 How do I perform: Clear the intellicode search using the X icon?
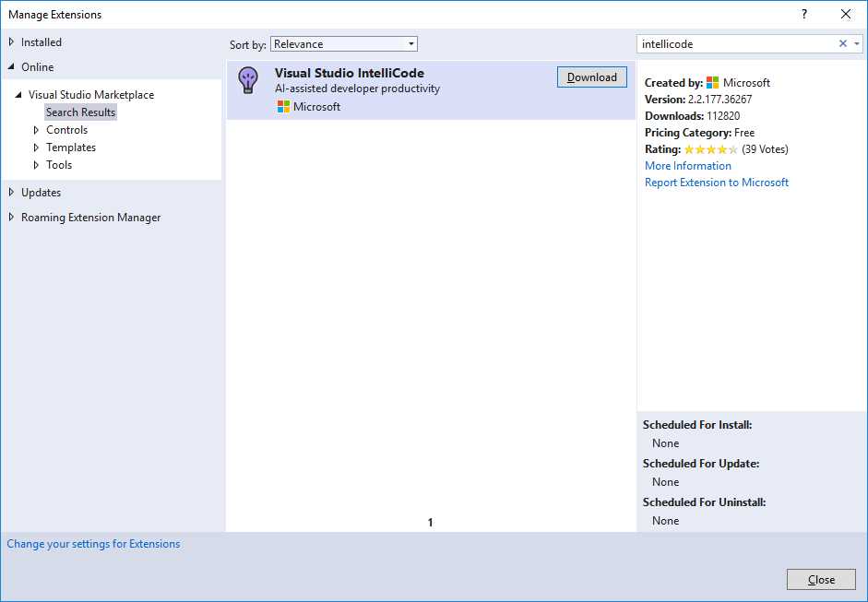click(842, 43)
